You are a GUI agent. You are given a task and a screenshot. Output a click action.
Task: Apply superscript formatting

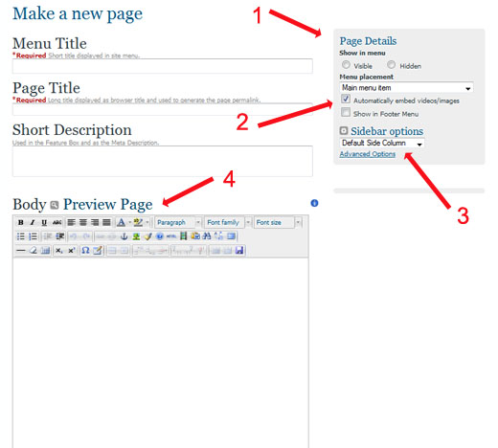click(71, 251)
